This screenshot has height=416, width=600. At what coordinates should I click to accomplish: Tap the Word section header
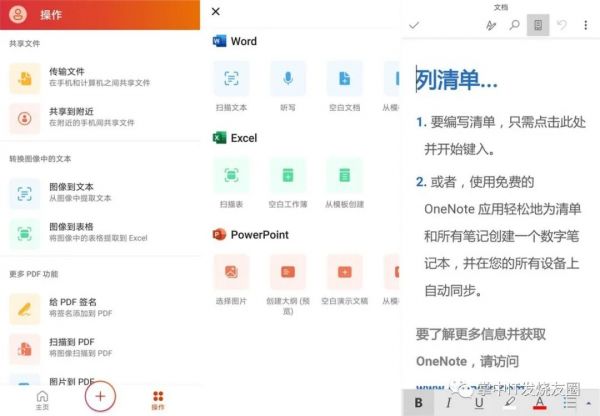[x=235, y=41]
